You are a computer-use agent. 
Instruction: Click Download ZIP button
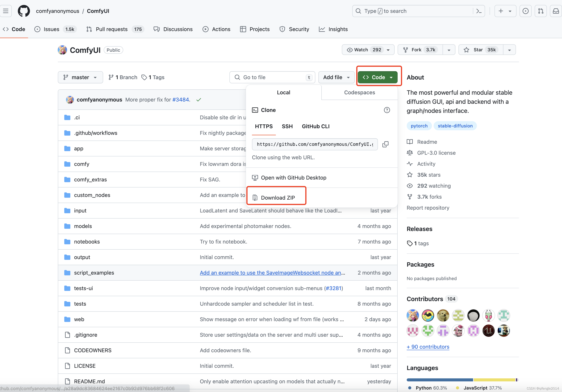[278, 198]
